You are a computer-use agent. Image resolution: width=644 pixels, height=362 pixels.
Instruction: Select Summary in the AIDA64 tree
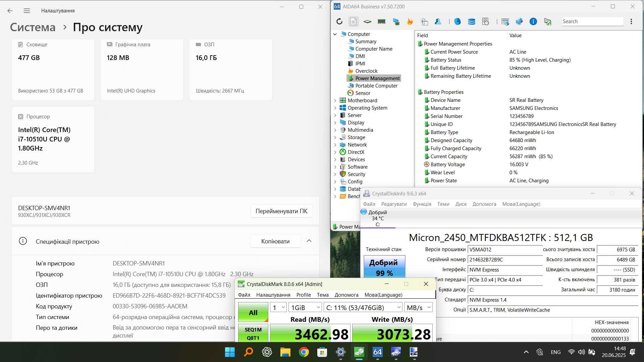(366, 42)
